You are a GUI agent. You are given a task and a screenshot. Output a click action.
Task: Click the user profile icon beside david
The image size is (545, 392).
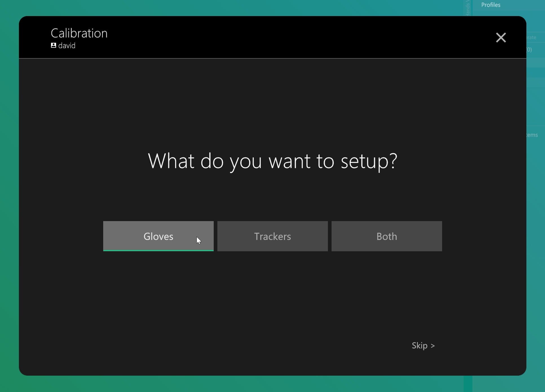click(x=53, y=45)
